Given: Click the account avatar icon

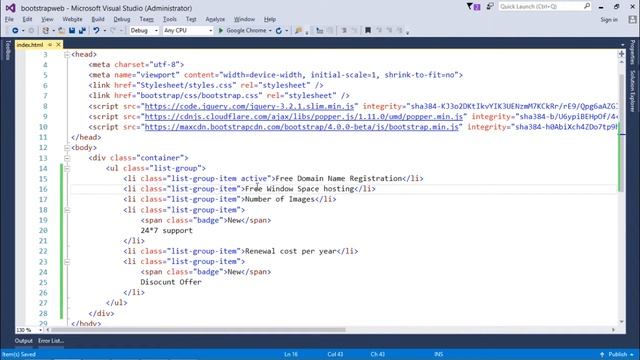Looking at the screenshot, I should pos(632,19).
